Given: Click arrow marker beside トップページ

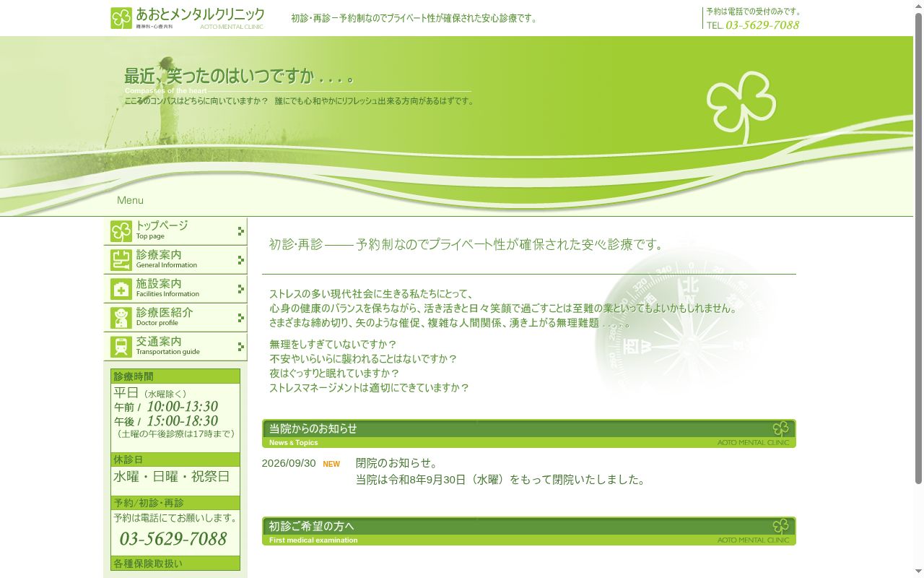Looking at the screenshot, I should coord(241,231).
